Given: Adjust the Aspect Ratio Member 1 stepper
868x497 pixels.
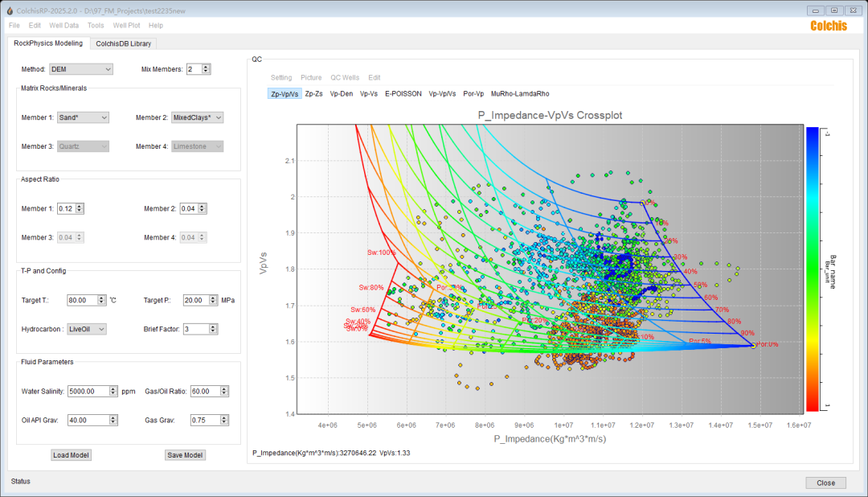Looking at the screenshot, I should [80, 209].
